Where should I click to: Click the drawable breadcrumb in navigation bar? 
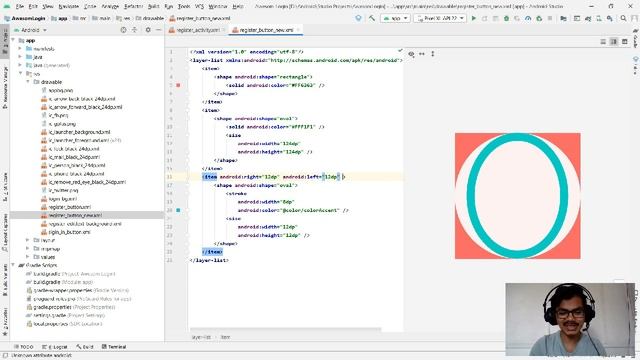pyautogui.click(x=149, y=18)
